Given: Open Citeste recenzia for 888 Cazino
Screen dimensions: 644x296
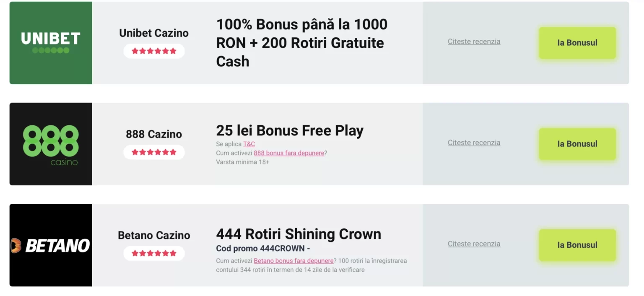Looking at the screenshot, I should pos(474,143).
